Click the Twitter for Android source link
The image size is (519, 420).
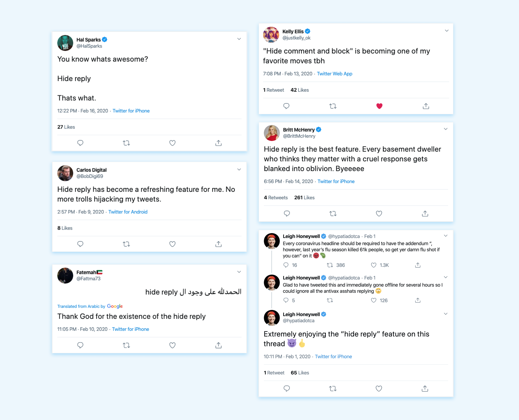128,212
